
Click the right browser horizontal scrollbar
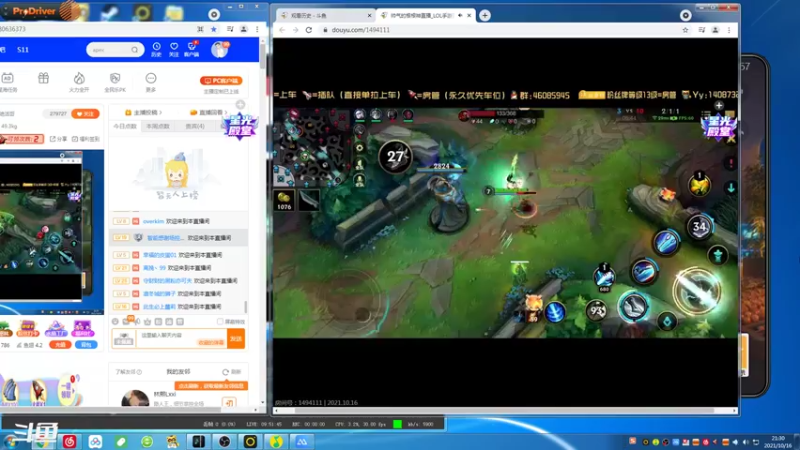pos(505,410)
